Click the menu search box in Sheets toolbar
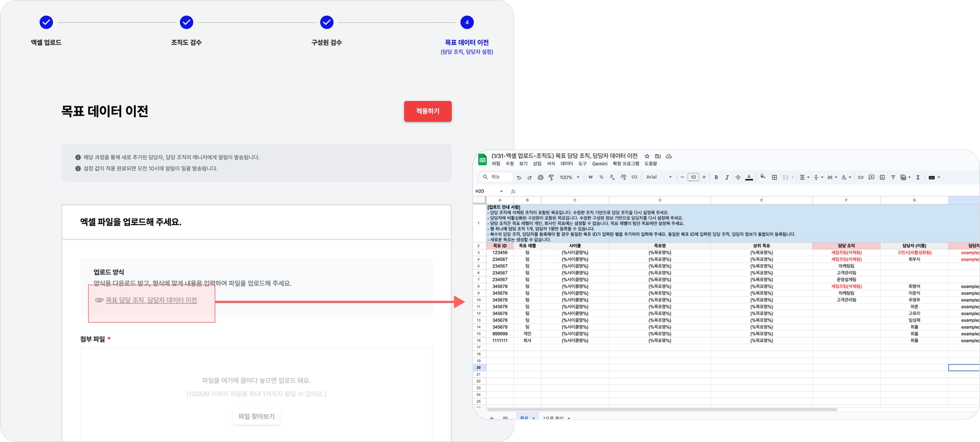 [x=496, y=177]
